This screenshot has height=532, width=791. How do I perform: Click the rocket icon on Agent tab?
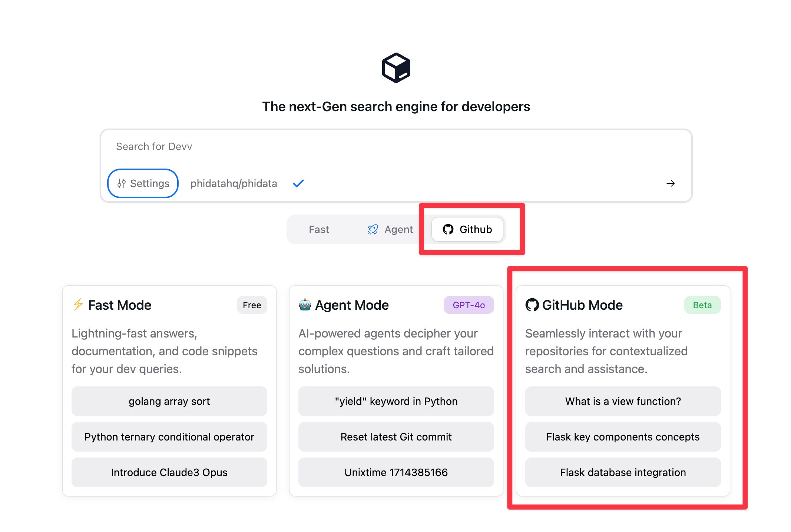tap(373, 230)
